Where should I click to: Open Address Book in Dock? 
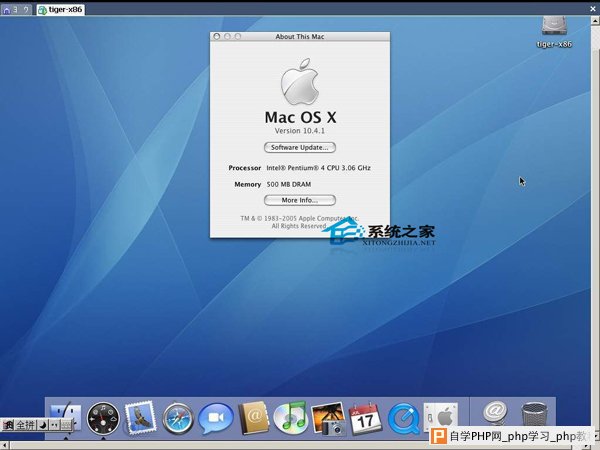pos(253,418)
